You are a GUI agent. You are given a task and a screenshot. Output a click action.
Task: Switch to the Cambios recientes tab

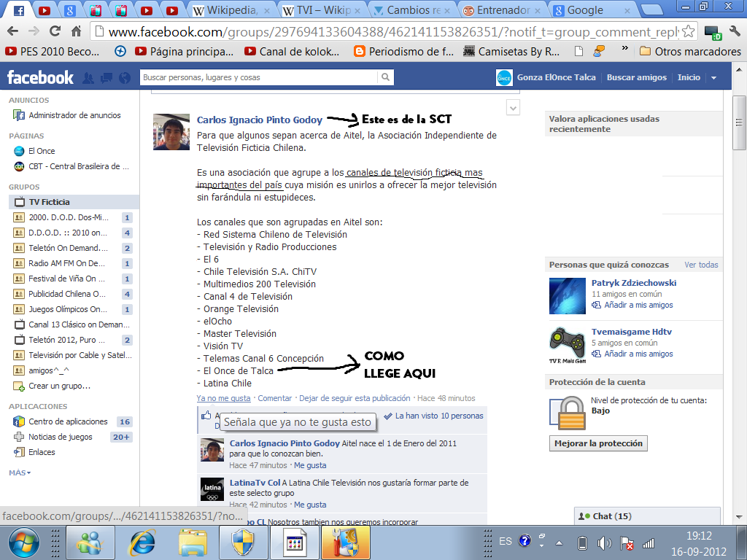(413, 10)
